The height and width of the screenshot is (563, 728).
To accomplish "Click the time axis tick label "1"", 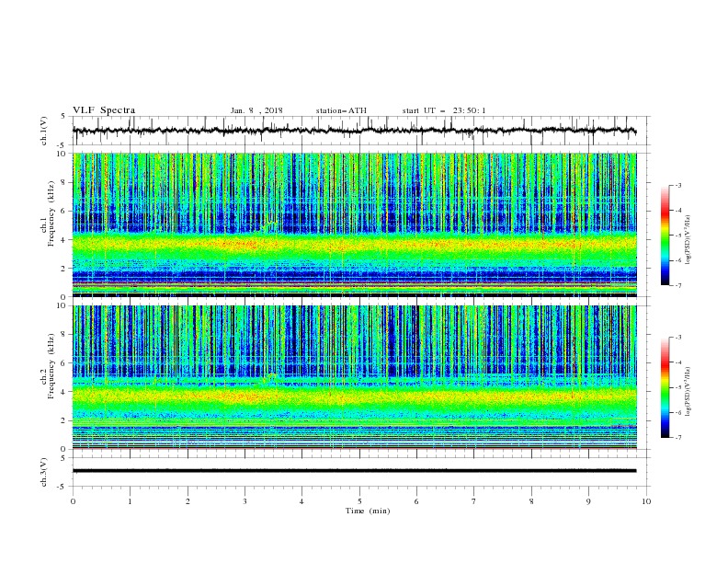I will point(130,501).
